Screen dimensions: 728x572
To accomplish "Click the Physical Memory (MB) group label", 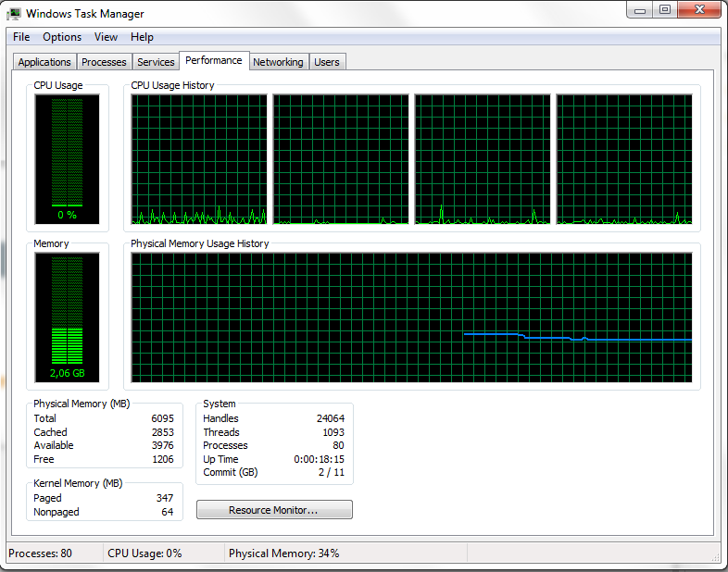I will pos(82,404).
